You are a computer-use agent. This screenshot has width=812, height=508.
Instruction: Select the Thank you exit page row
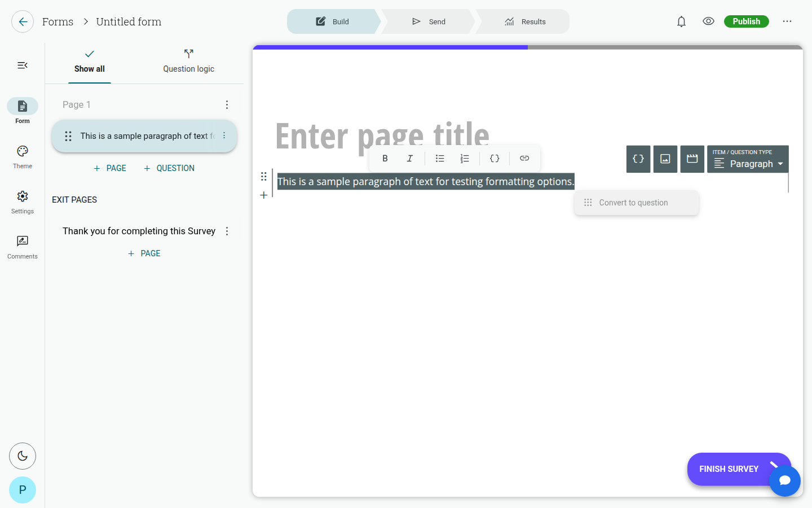coord(139,231)
